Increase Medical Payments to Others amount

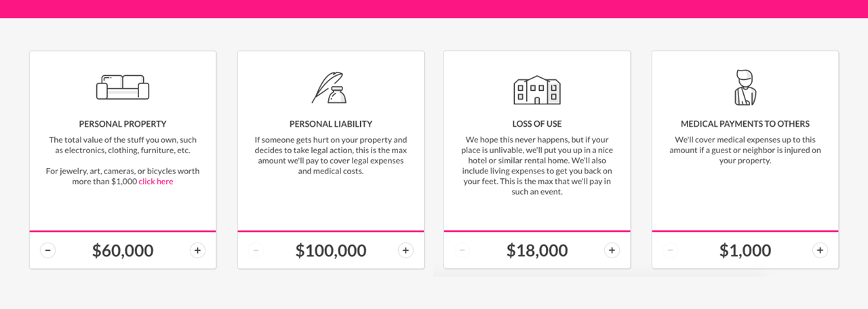pyautogui.click(x=820, y=250)
